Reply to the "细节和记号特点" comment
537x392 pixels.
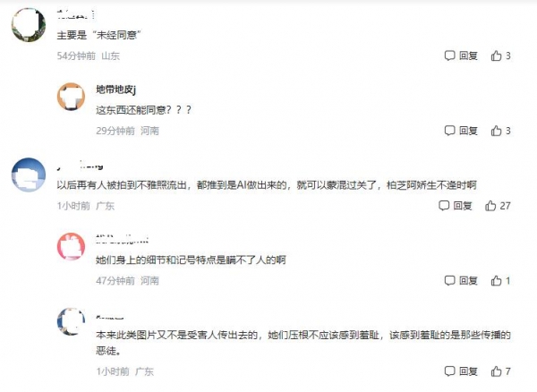[x=462, y=281]
